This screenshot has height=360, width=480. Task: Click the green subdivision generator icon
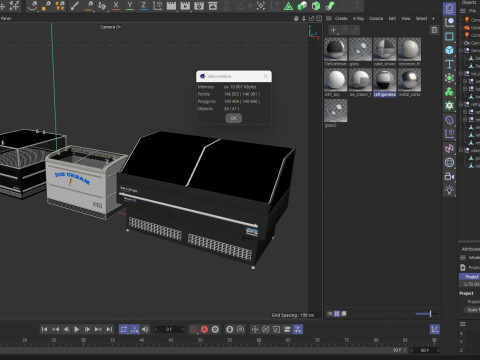tap(449, 78)
